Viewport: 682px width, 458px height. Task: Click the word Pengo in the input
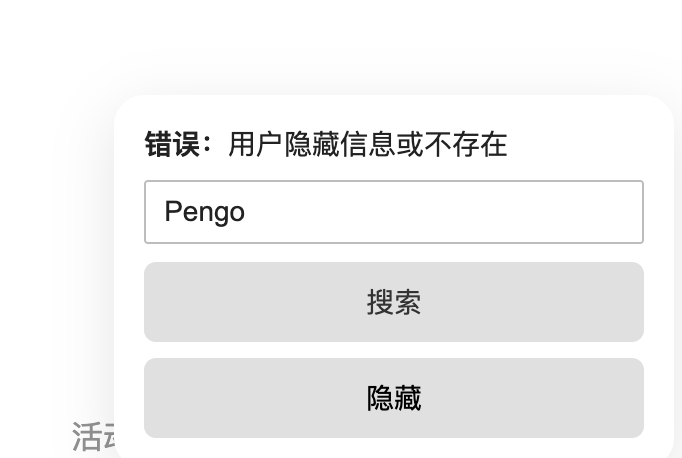(x=204, y=212)
